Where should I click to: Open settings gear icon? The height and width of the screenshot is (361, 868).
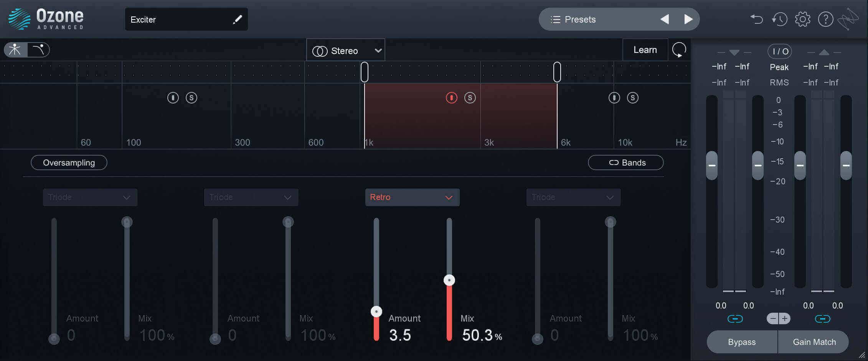(802, 19)
